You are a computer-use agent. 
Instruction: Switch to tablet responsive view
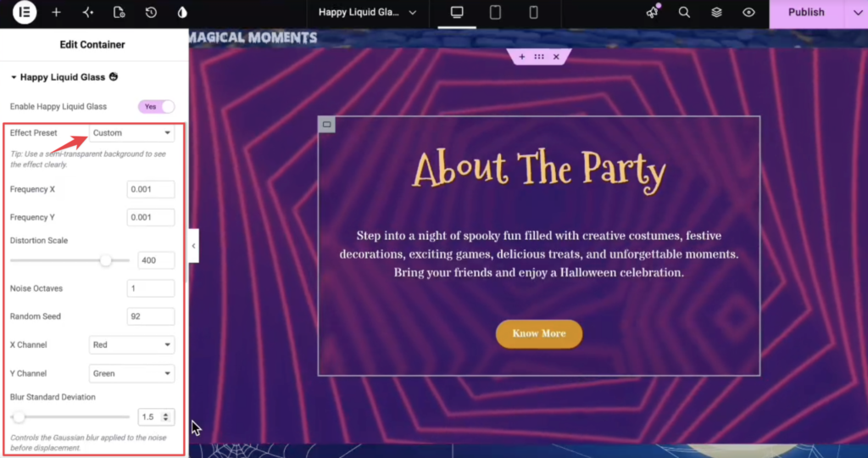coord(495,12)
